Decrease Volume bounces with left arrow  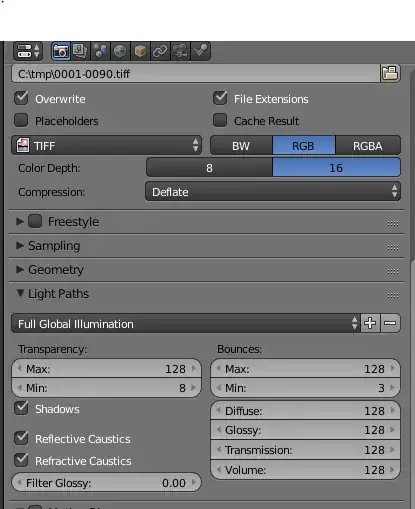[x=219, y=469]
